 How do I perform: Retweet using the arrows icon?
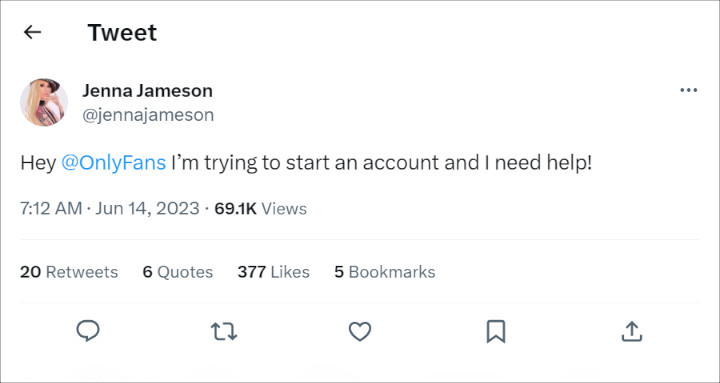(x=224, y=331)
